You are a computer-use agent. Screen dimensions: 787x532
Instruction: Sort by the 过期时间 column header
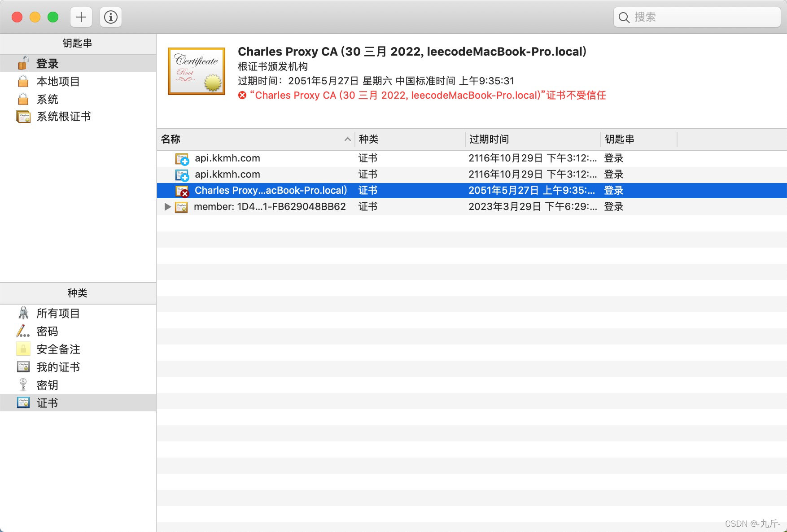533,139
